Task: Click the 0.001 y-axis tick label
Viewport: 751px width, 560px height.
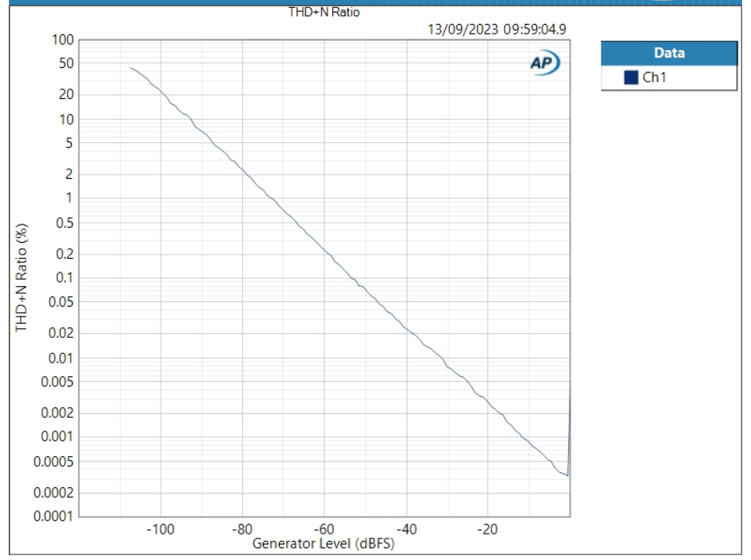Action: [57, 436]
